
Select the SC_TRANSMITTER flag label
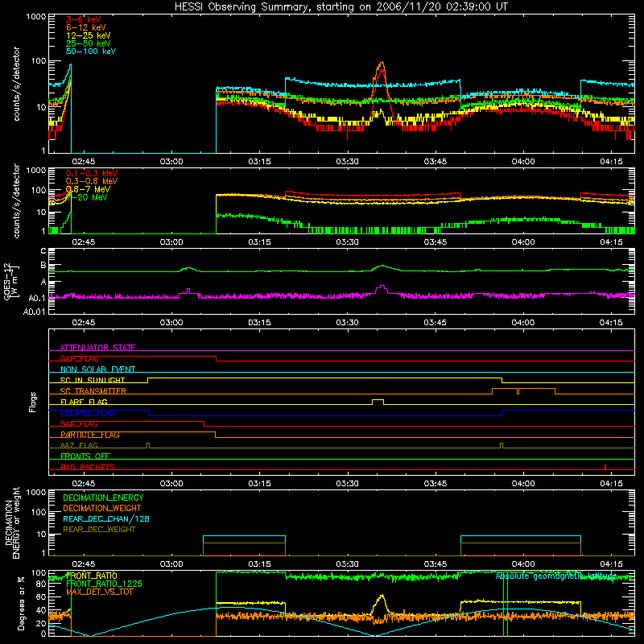pos(93,391)
